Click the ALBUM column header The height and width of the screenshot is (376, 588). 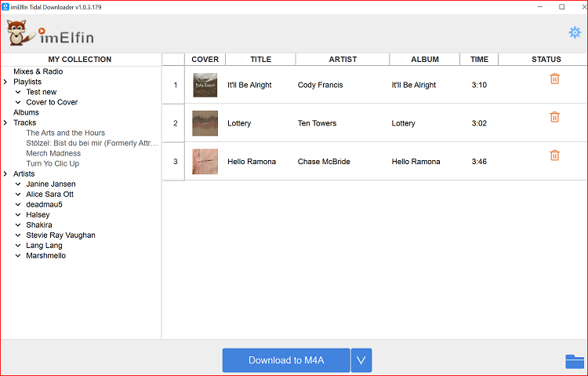click(x=425, y=60)
